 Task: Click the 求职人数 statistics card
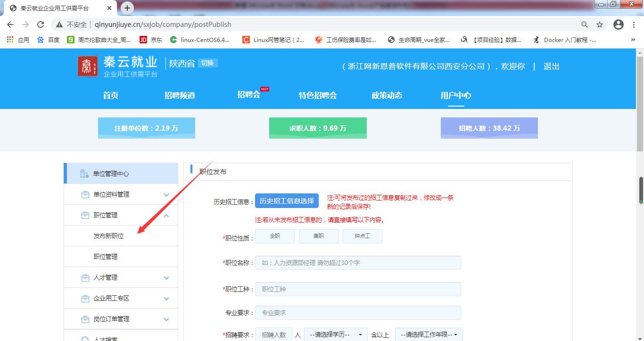pyautogui.click(x=318, y=128)
